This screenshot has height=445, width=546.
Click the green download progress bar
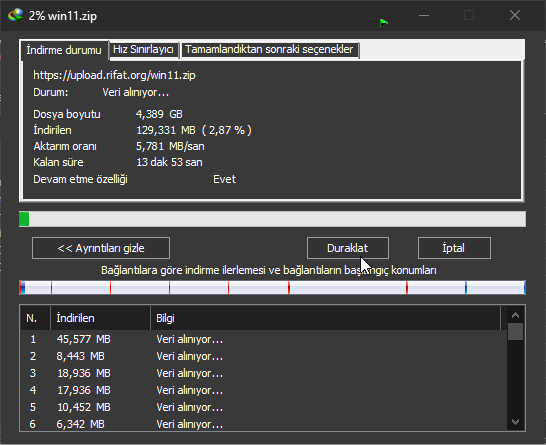272,219
